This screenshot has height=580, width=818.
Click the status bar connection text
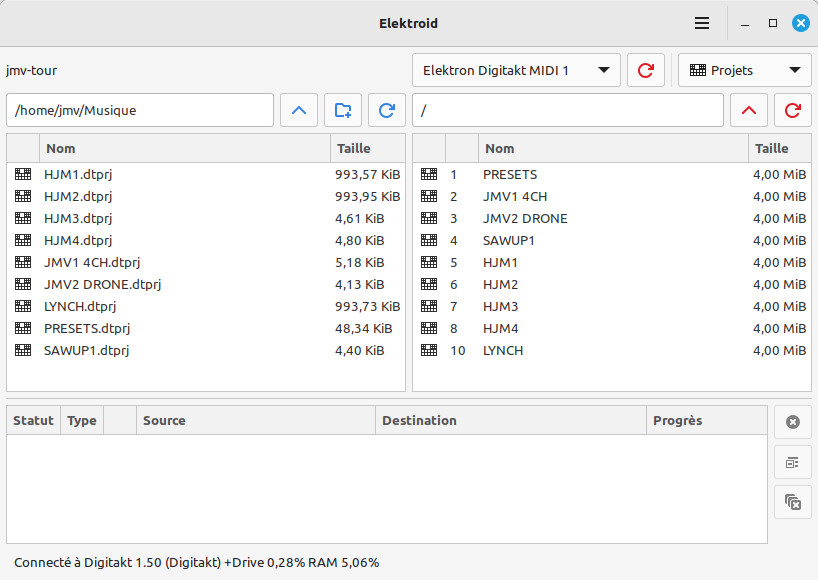click(197, 562)
